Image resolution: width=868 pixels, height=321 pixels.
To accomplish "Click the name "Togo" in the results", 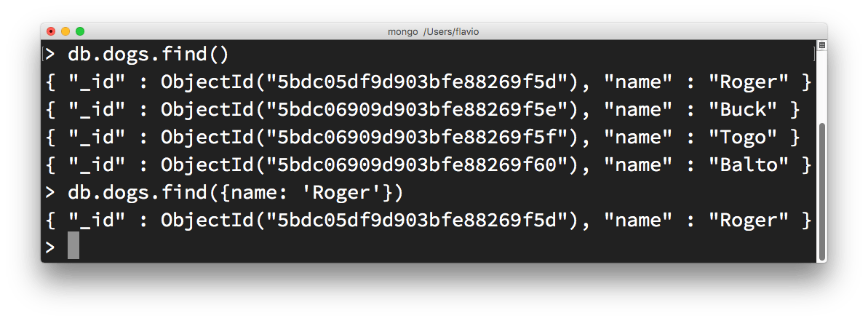I will pyautogui.click(x=738, y=138).
